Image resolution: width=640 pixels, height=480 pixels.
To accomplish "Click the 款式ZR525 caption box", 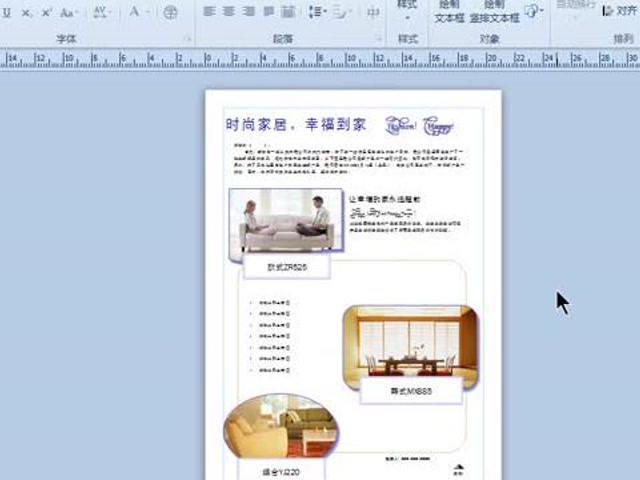I will (x=287, y=267).
